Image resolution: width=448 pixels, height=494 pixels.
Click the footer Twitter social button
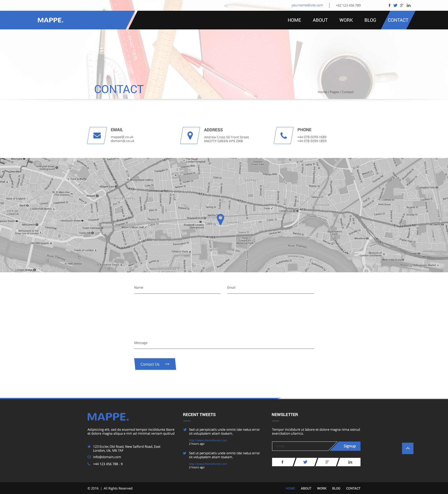305,462
